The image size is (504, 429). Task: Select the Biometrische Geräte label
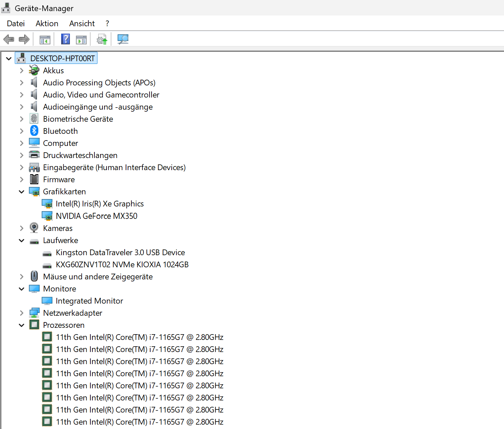[x=78, y=119]
